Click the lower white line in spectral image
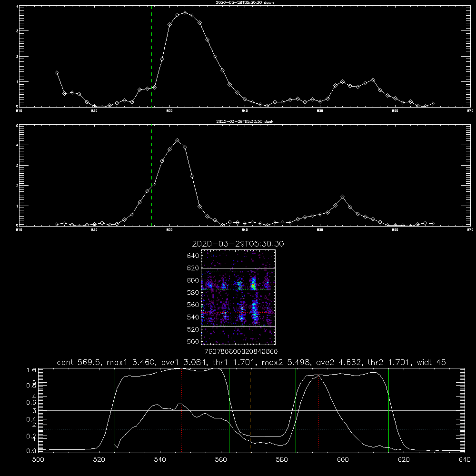This screenshot has height=476, width=476. [x=238, y=327]
